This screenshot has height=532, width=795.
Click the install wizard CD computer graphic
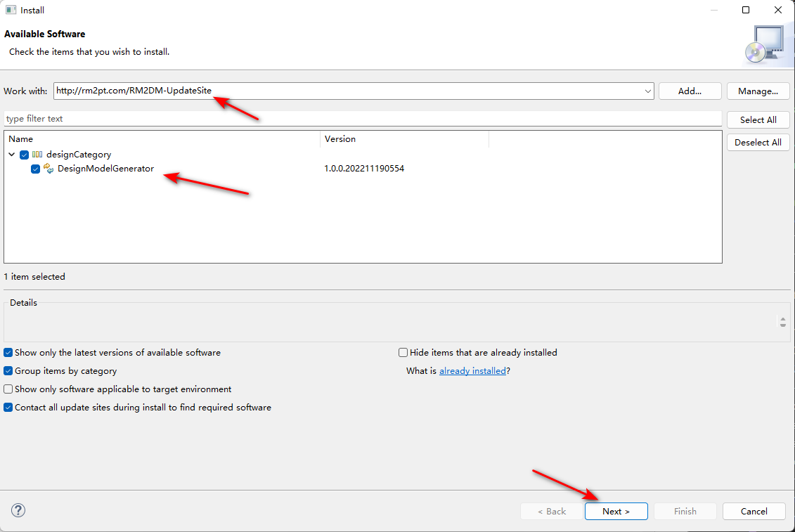(767, 45)
